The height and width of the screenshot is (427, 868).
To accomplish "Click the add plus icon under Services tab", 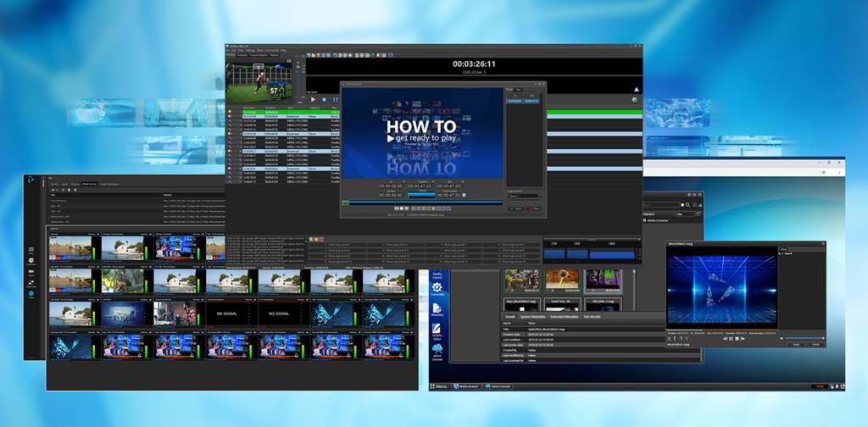I will click(x=53, y=190).
